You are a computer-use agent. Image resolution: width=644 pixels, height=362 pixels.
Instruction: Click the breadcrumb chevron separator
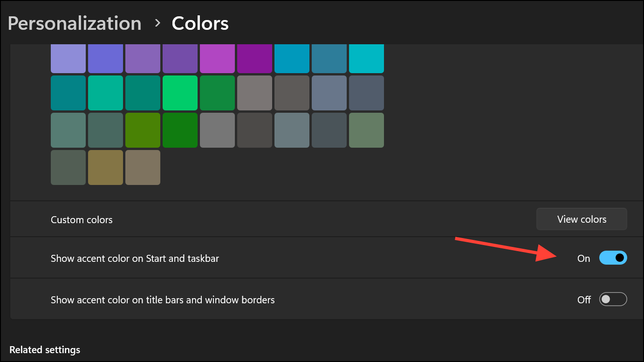coord(158,23)
